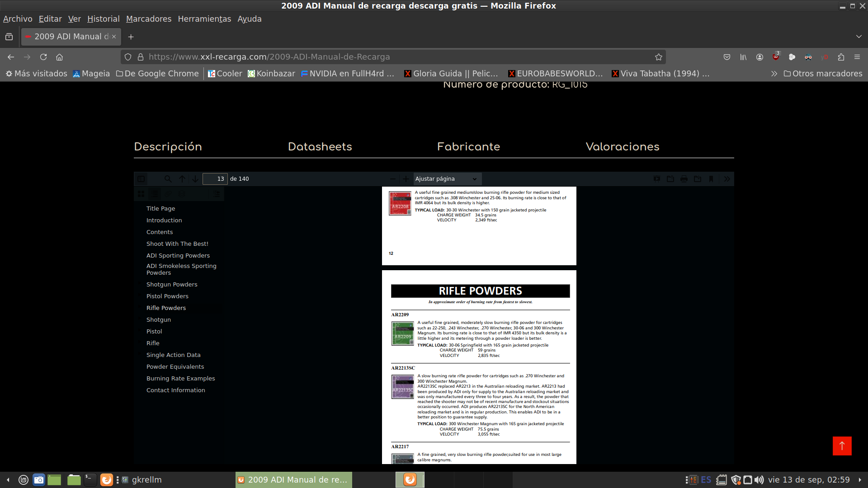Open the PDF search magnifier
Screen dimensions: 868x488
coord(168,179)
